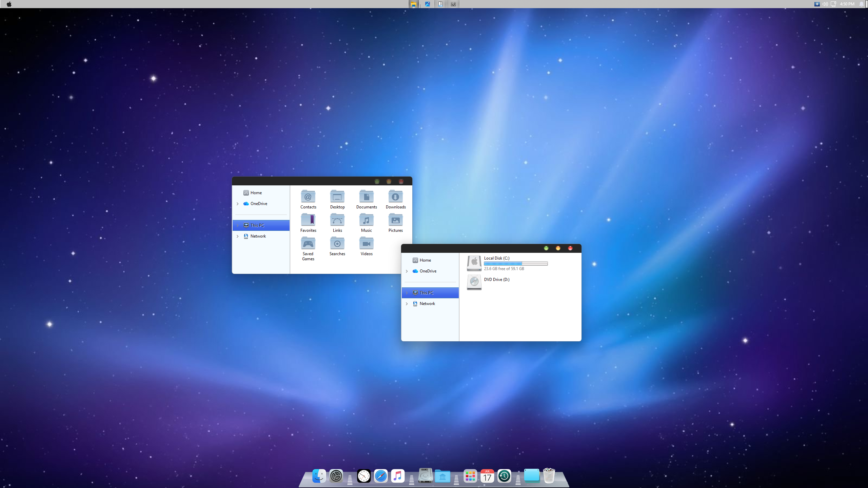The height and width of the screenshot is (488, 868).
Task: Open the Calendar icon showing 17
Action: tap(487, 476)
